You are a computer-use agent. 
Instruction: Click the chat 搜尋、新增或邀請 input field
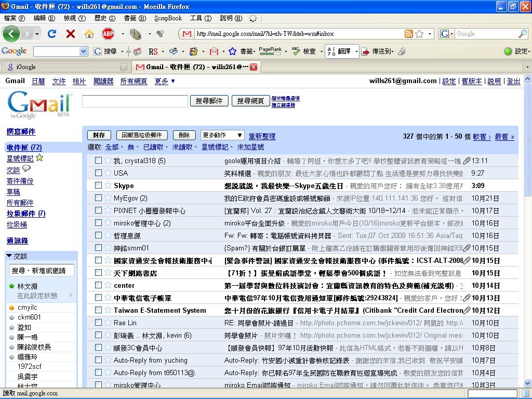(x=42, y=270)
